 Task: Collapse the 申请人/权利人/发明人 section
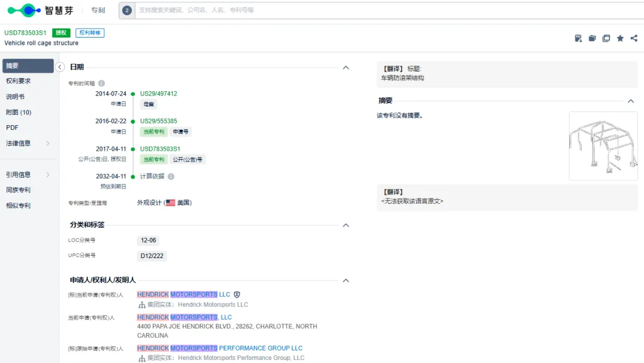click(346, 281)
